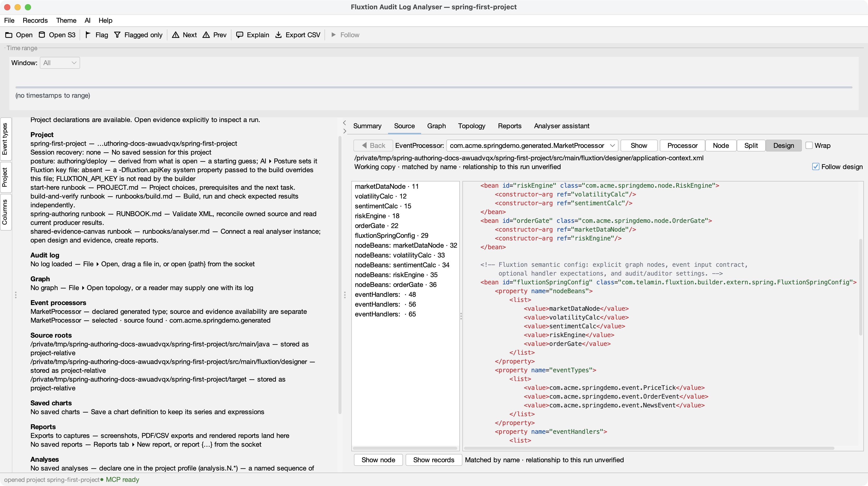Open the EventProcessor combo box
The width and height of the screenshot is (868, 486).
pos(532,145)
